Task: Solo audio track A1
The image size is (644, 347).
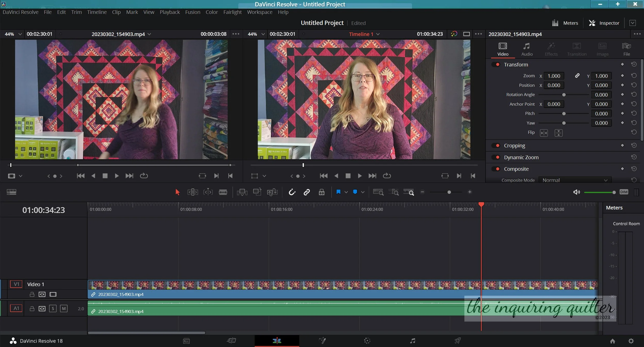Action: (x=53, y=308)
